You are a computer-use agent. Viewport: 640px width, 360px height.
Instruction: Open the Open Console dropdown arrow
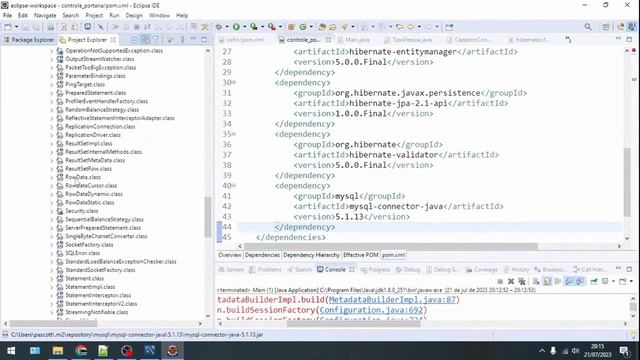(631, 281)
